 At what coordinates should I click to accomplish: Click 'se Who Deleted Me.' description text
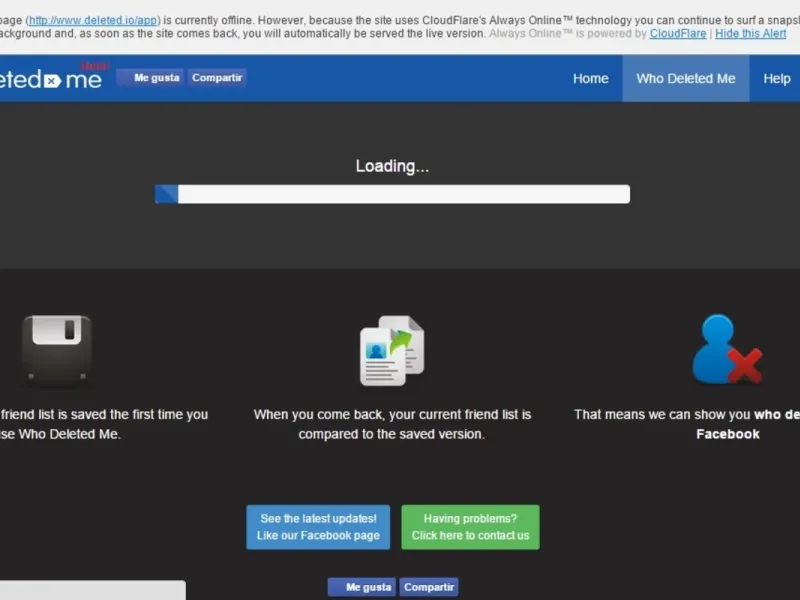(60, 434)
